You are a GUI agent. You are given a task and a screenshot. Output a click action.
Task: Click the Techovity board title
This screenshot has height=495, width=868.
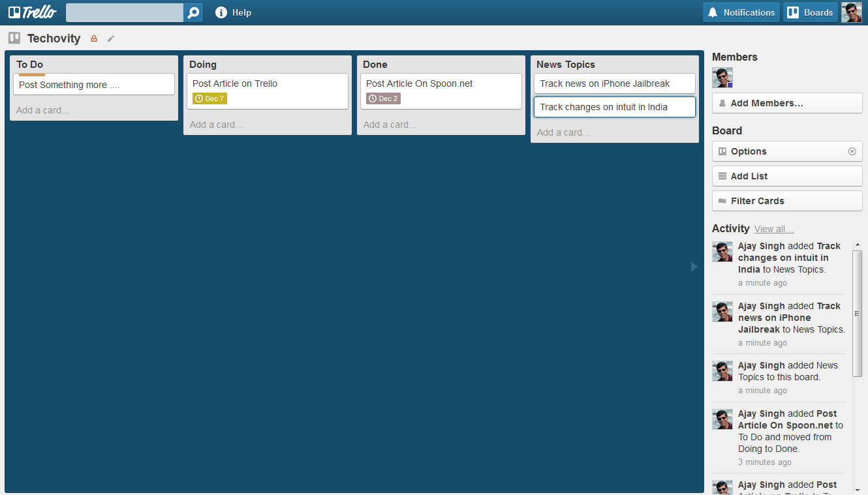click(54, 38)
